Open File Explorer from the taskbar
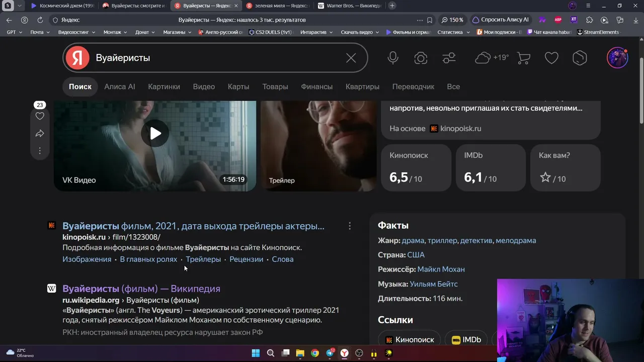The height and width of the screenshot is (362, 644). (x=300, y=353)
